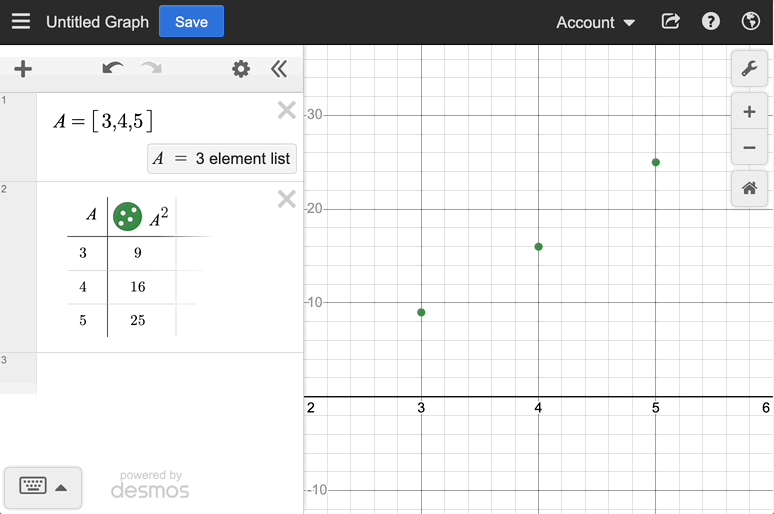Screen dimensions: 774x514
Task: Show the on-screen keyboard
Action: (43, 487)
